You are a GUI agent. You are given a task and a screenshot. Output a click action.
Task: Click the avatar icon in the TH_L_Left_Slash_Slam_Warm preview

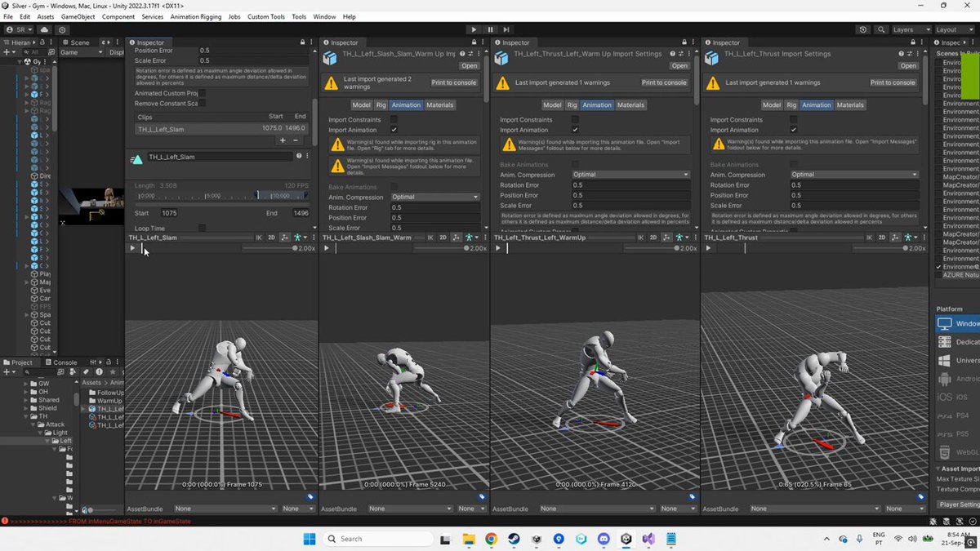468,238
